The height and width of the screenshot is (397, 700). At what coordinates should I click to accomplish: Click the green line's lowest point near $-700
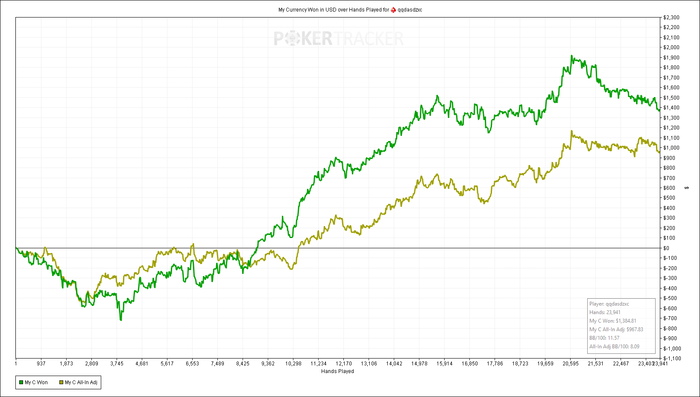(121, 319)
